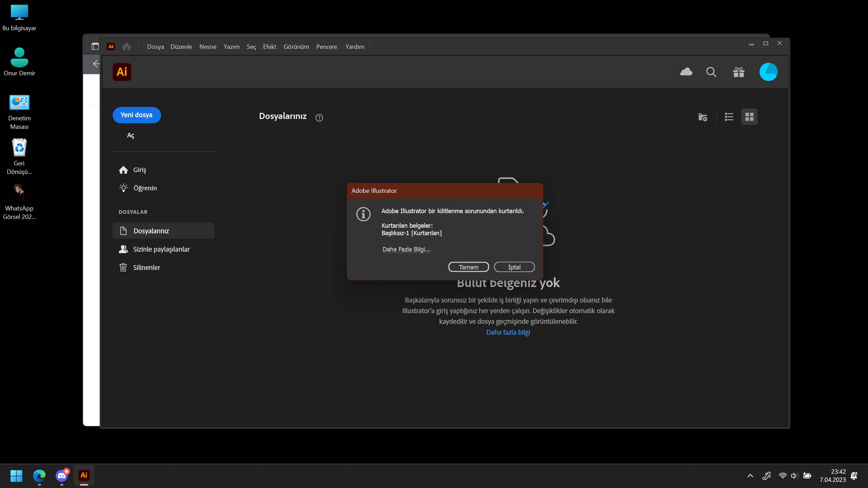The width and height of the screenshot is (868, 488).
Task: Select Onur Demir desktop icon
Action: coord(19,62)
